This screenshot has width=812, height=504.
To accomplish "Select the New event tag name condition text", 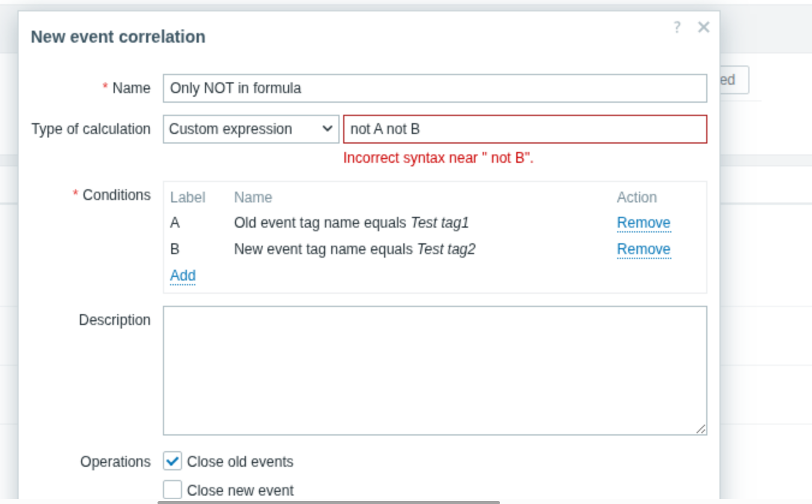I will pos(354,249).
